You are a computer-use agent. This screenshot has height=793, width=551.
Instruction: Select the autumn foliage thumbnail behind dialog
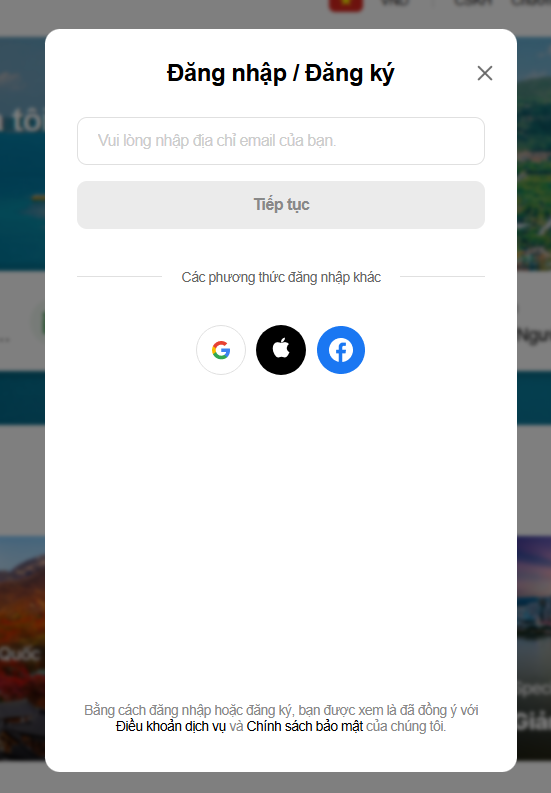[x=22, y=647]
